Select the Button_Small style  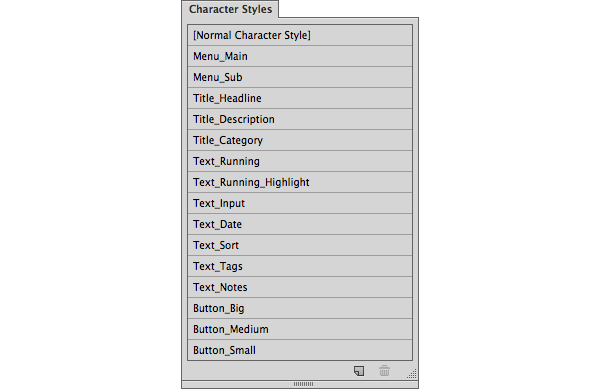coord(300,350)
